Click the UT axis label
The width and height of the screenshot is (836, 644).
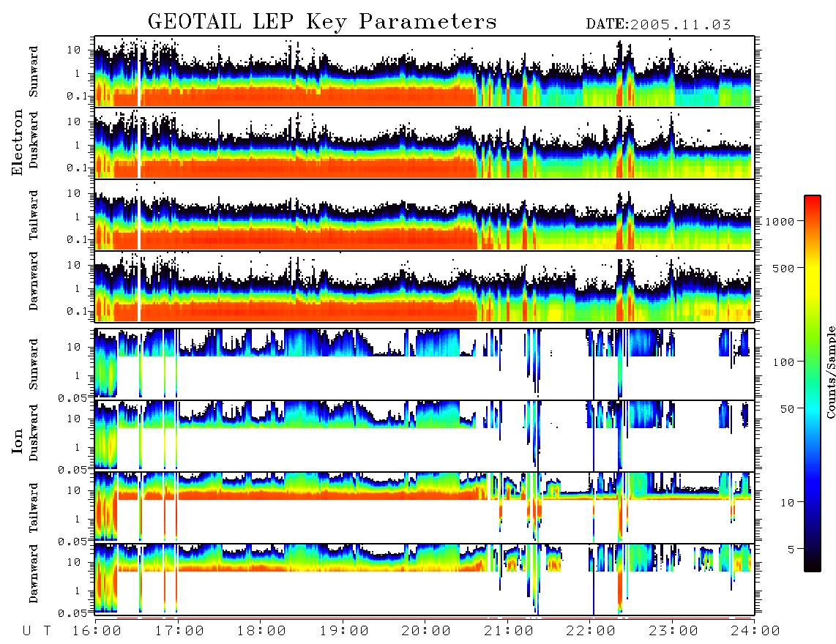click(x=37, y=631)
